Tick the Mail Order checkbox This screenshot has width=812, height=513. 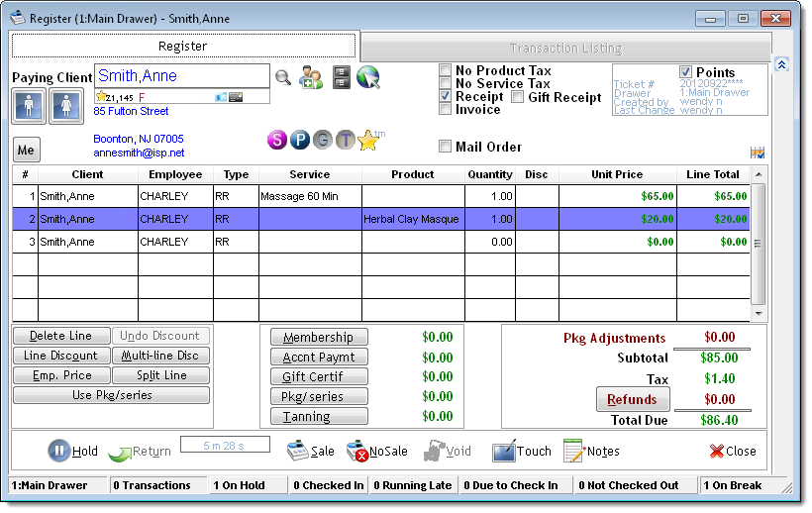pos(446,147)
